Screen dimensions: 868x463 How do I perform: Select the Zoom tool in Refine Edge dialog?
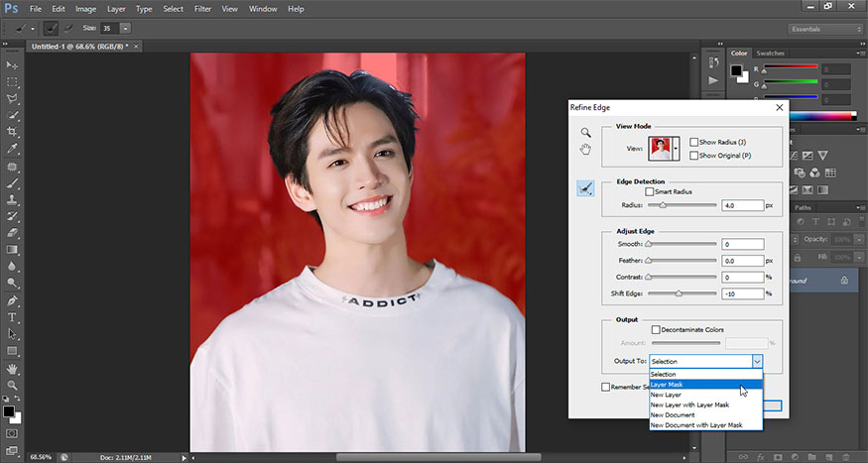pyautogui.click(x=586, y=132)
